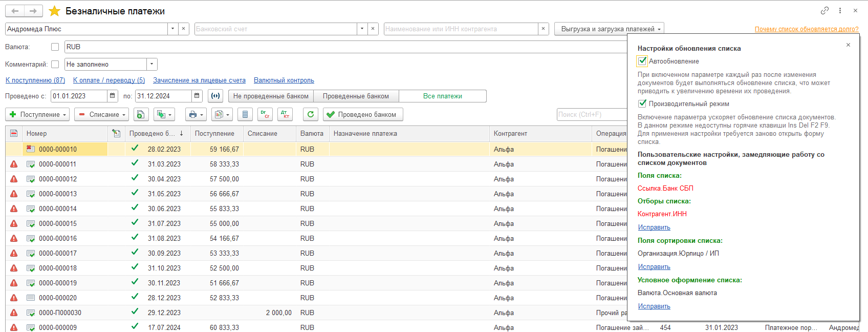Enable the Валюта filter checkbox

(x=55, y=47)
